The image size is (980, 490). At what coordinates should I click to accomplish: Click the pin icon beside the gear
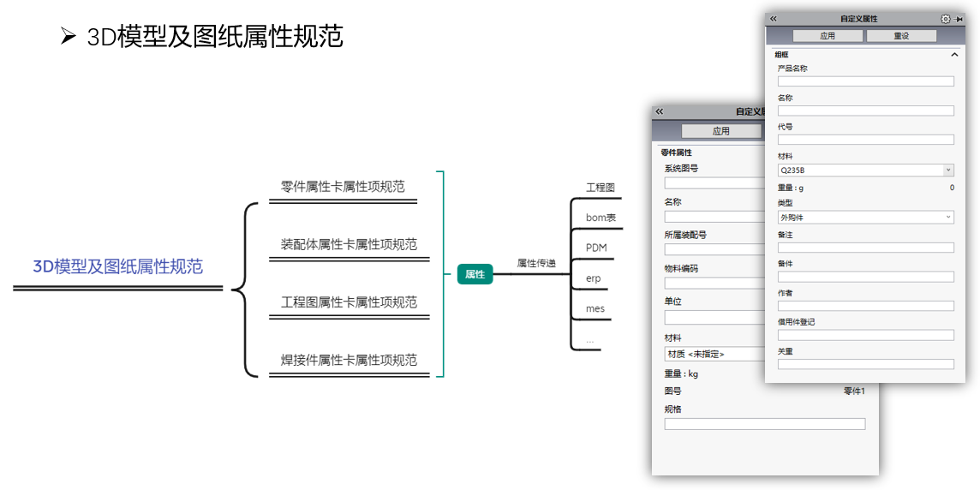click(959, 19)
